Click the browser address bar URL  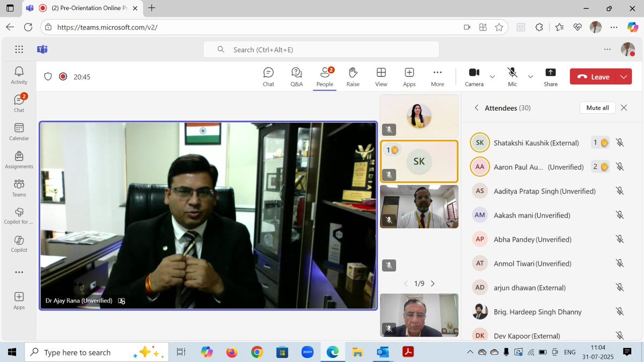(107, 27)
